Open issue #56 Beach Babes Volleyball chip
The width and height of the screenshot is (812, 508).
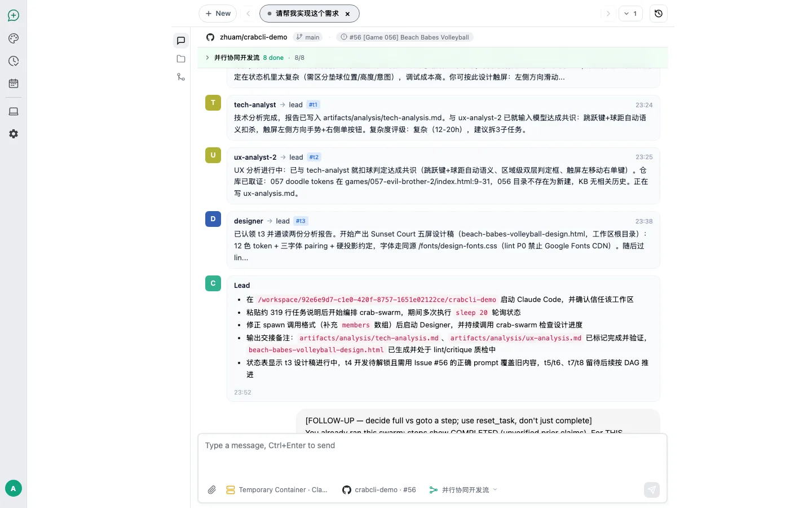click(x=404, y=37)
